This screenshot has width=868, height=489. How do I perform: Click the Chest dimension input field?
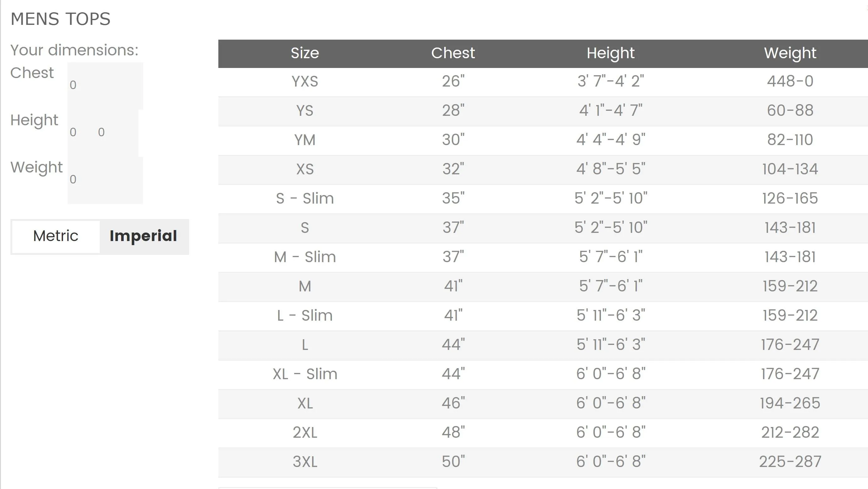[105, 85]
